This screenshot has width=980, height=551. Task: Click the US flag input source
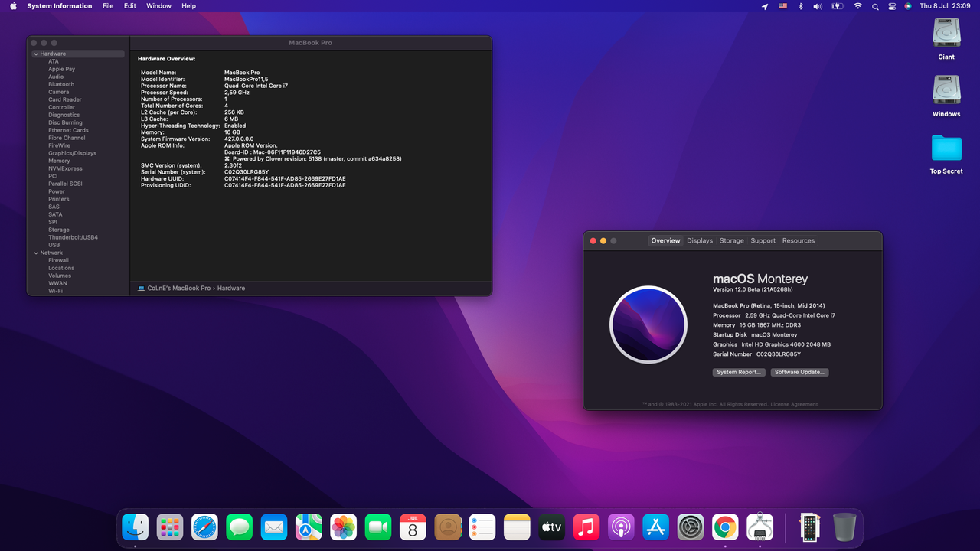(783, 6)
